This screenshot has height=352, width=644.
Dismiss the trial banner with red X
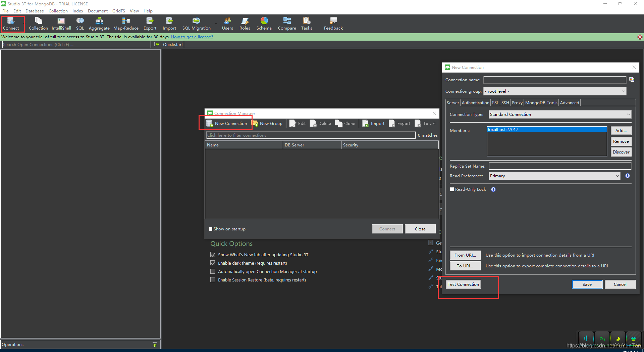640,37
